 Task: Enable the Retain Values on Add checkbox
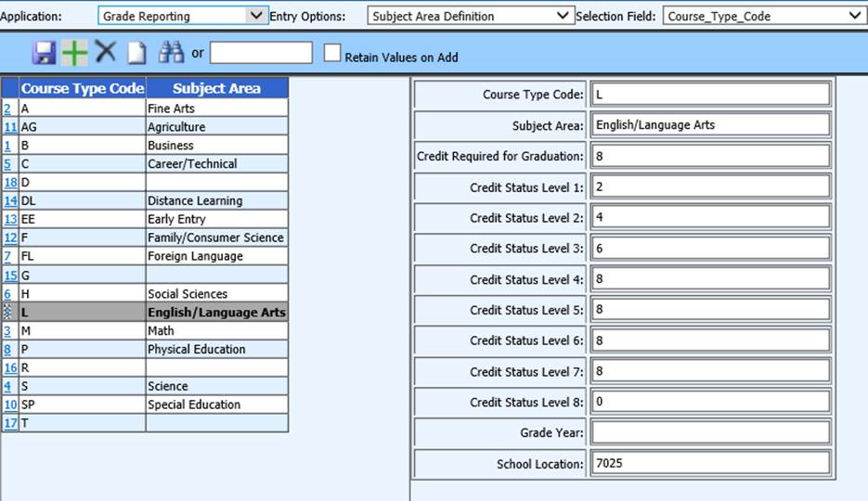[x=332, y=54]
